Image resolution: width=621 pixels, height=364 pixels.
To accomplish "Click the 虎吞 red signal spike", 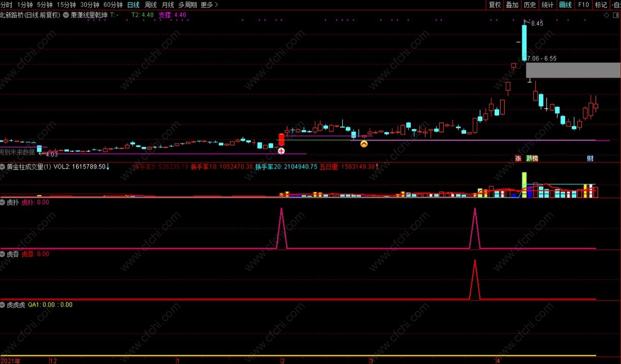I will [x=475, y=279].
